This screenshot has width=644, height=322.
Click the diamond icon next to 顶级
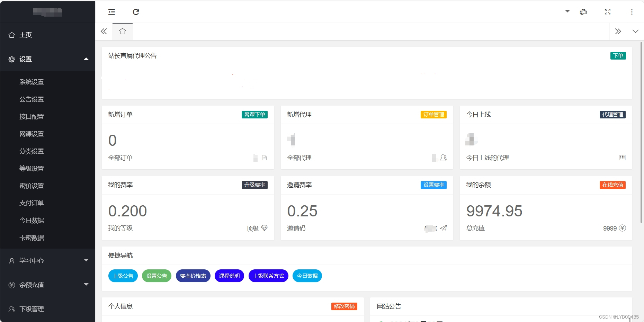[265, 228]
